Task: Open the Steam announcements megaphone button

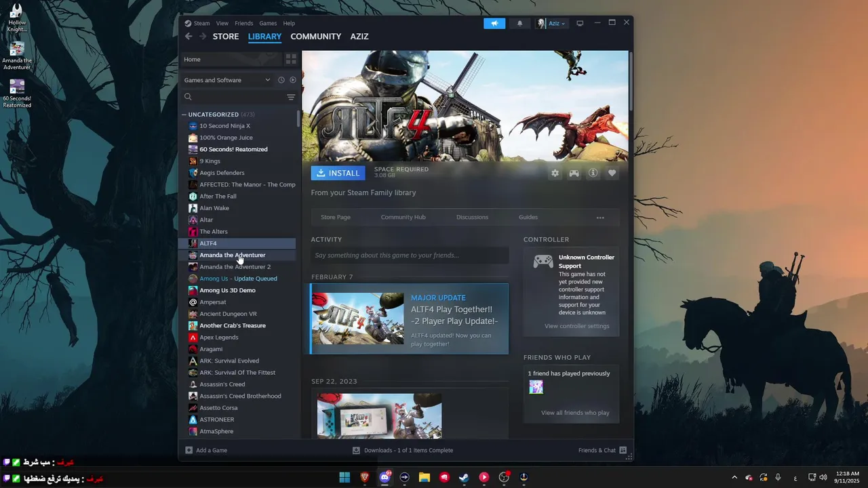Action: click(494, 23)
